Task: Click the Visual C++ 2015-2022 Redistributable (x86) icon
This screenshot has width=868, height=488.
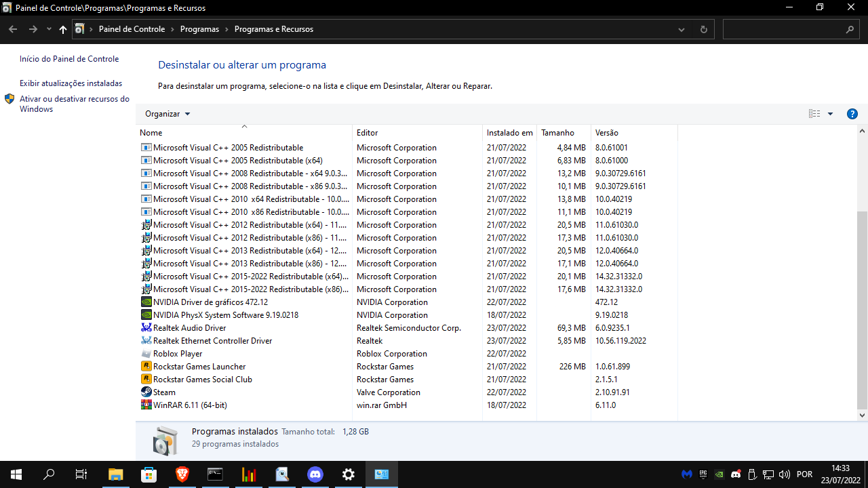Action: (x=146, y=289)
